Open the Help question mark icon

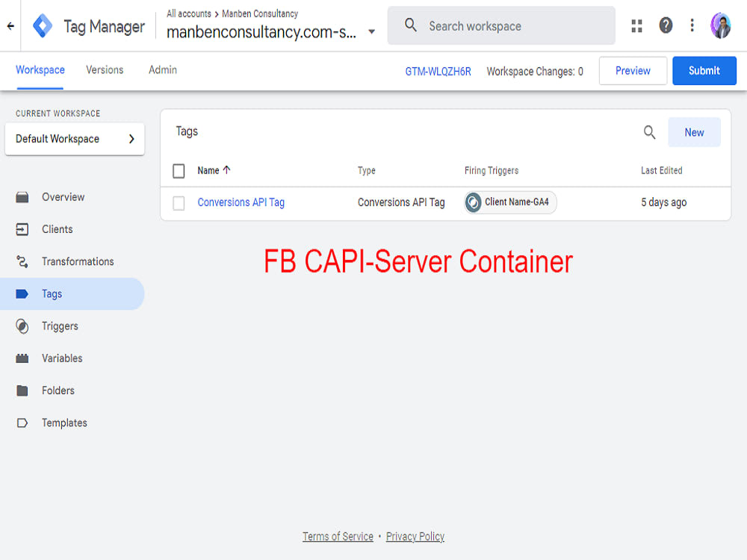click(x=666, y=25)
